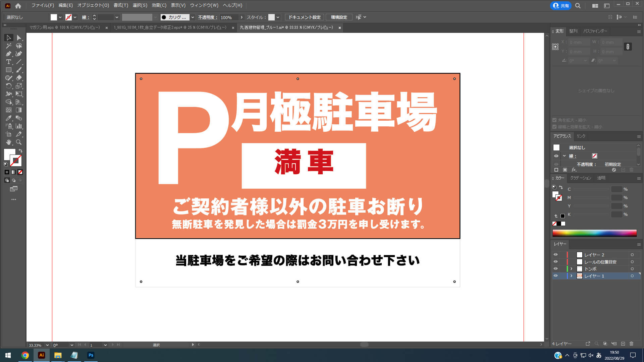Open the 効果(C) menu

click(x=159, y=5)
